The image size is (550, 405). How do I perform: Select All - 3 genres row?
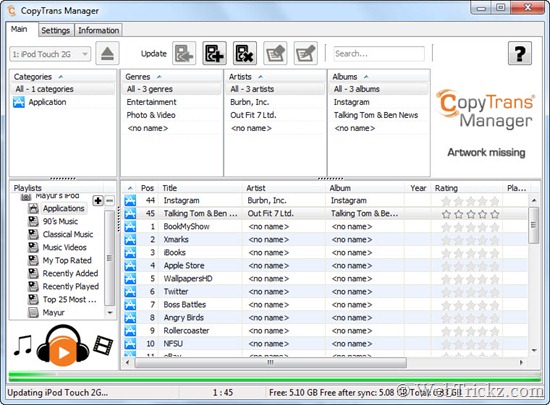coord(172,89)
